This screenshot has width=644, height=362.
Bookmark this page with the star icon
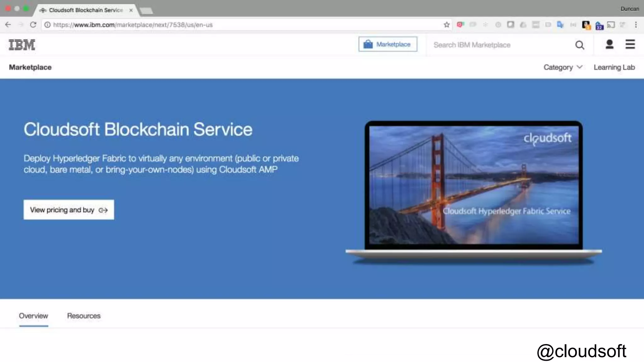click(x=447, y=25)
